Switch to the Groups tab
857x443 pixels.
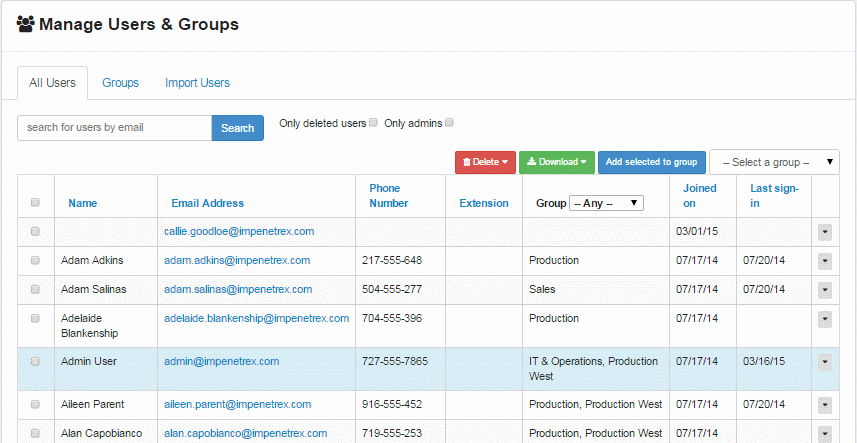click(121, 83)
